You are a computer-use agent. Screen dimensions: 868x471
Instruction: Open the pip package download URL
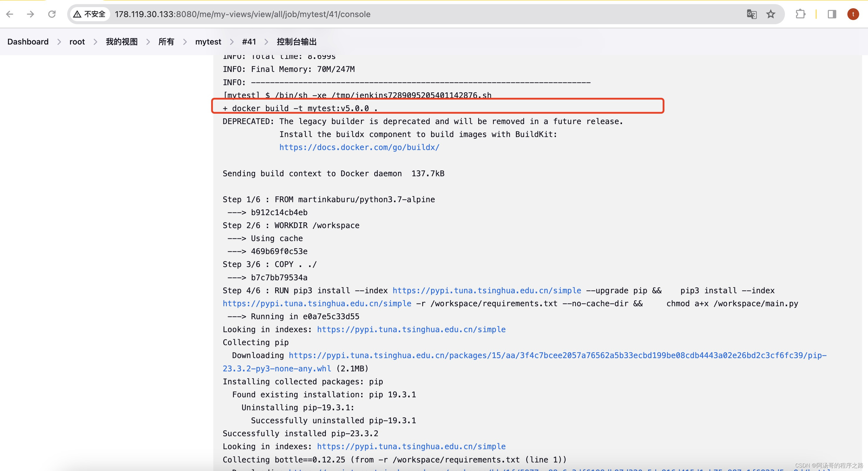[x=558, y=355]
